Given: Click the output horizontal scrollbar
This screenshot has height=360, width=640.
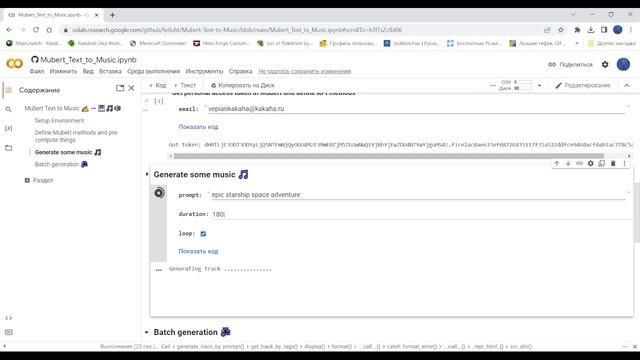Looking at the screenshot, I should (x=388, y=156).
